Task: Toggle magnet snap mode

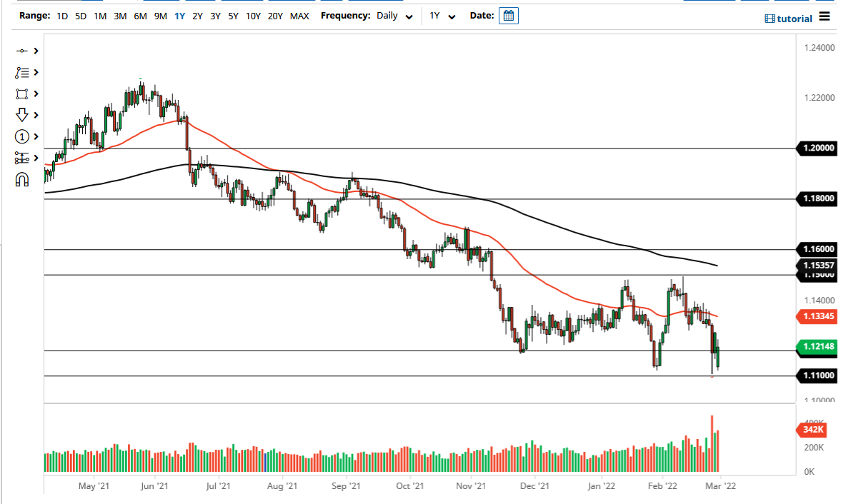Action: (21, 179)
